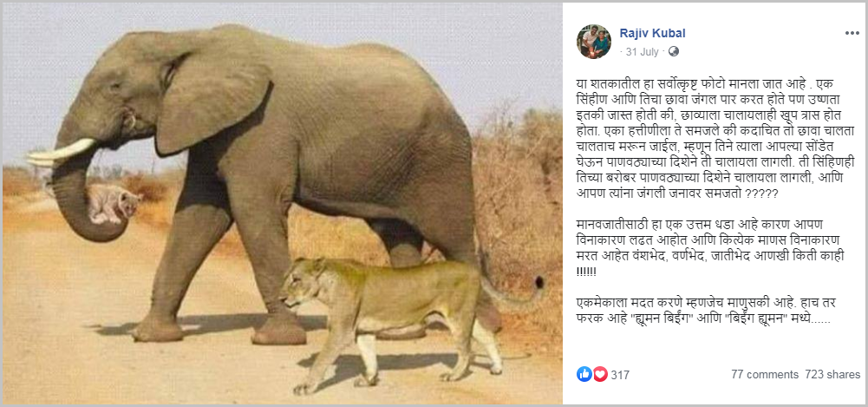View the 317 reactions count

[620, 375]
